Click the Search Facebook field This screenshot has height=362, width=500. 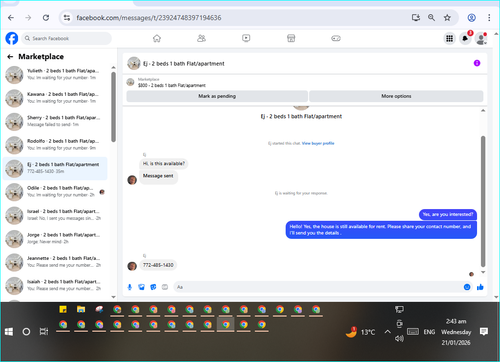coord(67,38)
